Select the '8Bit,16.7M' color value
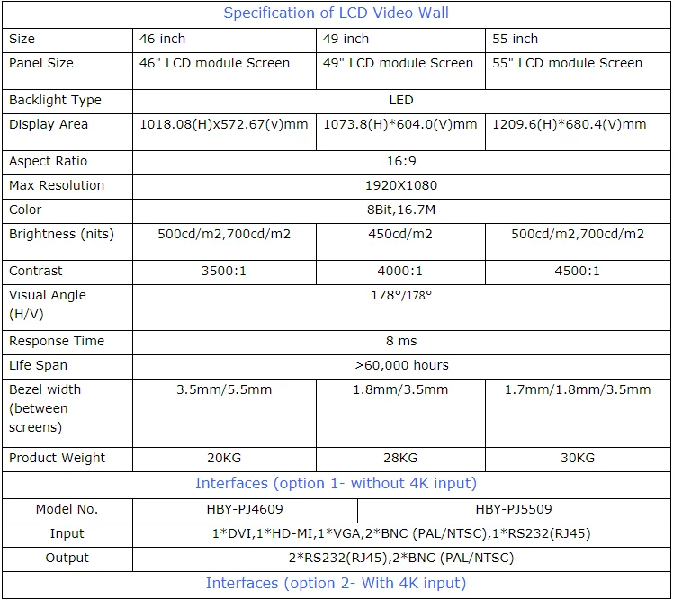 tap(401, 210)
